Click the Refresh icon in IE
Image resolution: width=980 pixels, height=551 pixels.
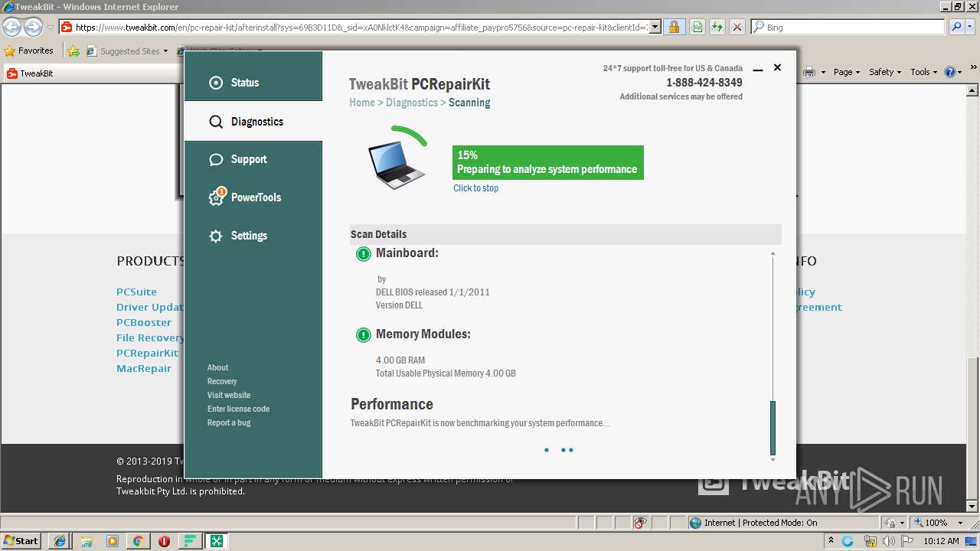(717, 28)
